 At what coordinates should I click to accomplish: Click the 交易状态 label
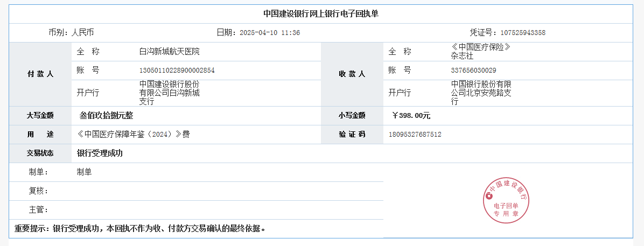[40, 153]
